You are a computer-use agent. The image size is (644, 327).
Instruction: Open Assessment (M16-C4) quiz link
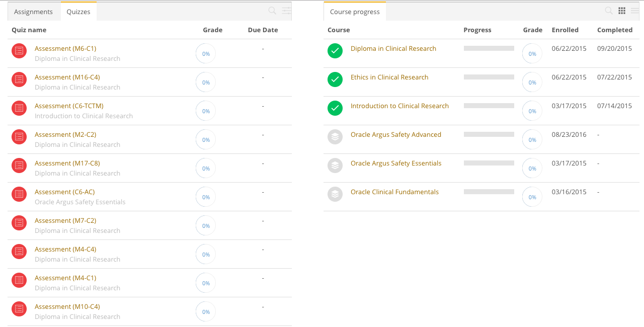point(67,77)
